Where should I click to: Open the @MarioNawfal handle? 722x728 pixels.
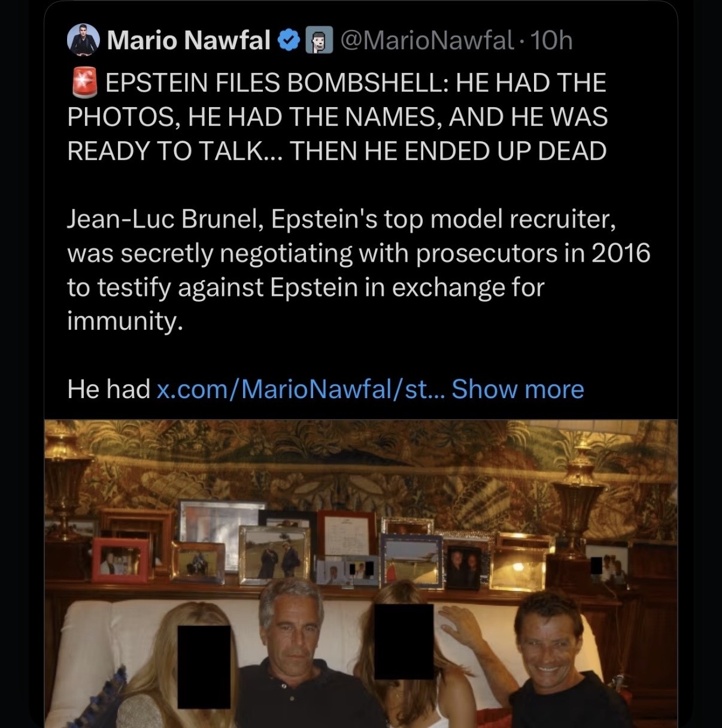(x=427, y=40)
